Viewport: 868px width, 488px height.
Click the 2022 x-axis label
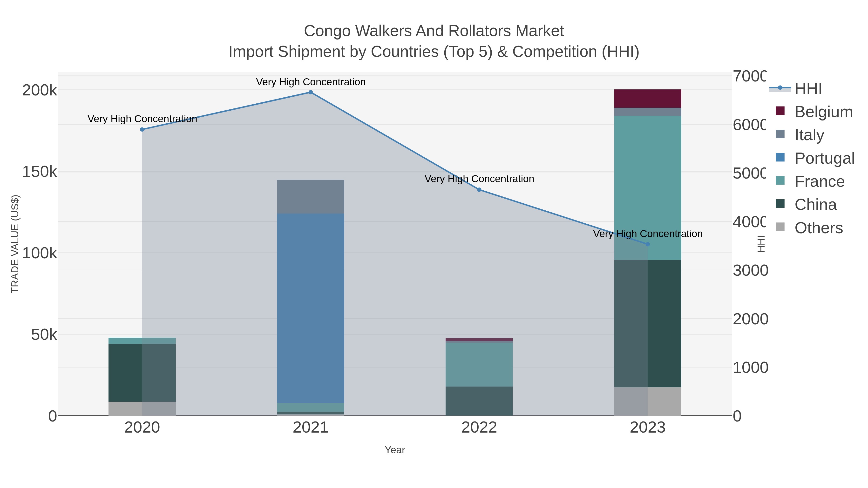(479, 428)
